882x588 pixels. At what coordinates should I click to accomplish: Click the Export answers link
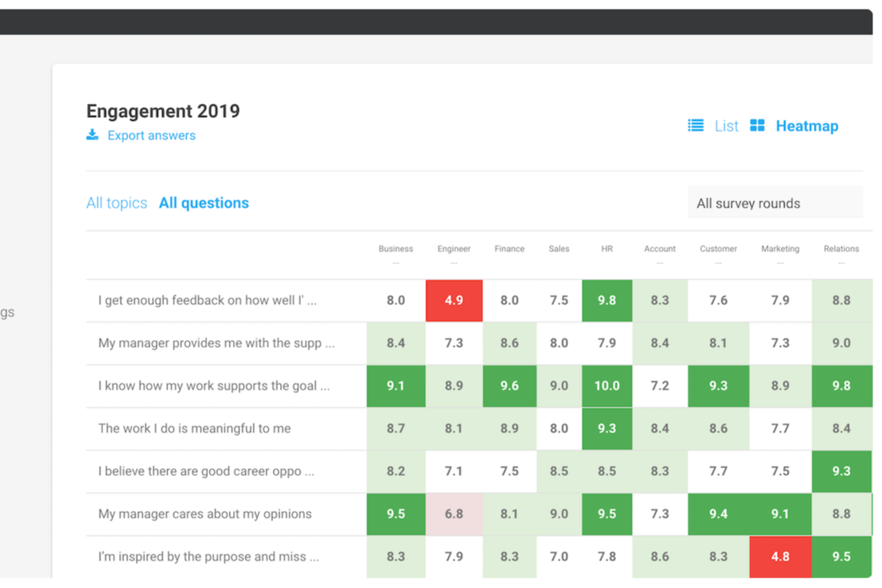click(151, 135)
